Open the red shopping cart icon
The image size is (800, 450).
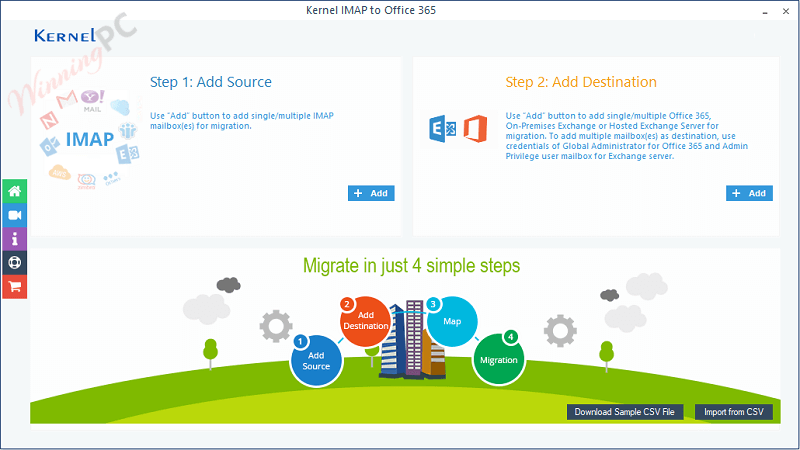coord(14,287)
